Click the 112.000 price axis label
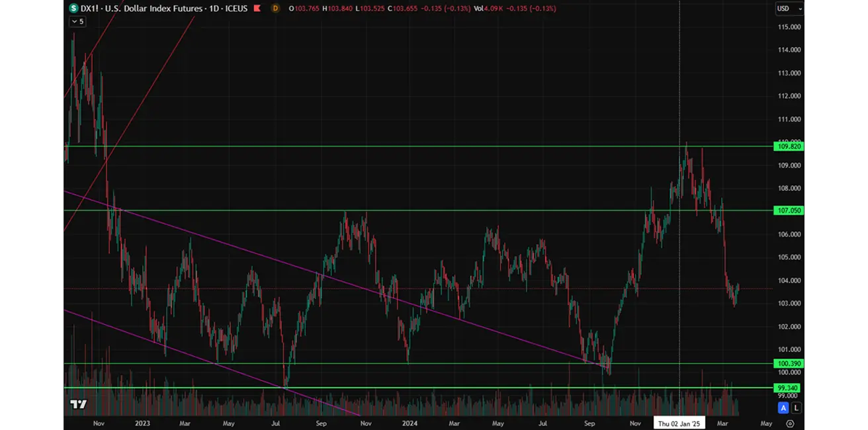Image resolution: width=868 pixels, height=430 pixels. 789,96
